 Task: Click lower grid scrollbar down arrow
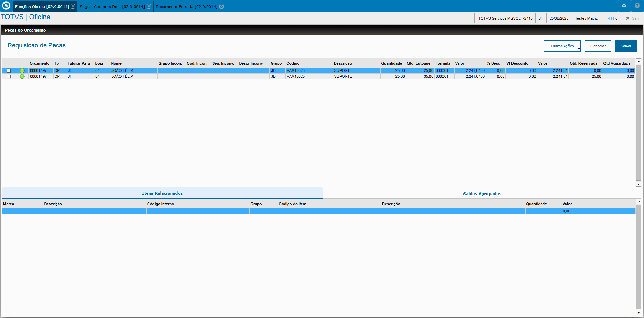coord(639,312)
